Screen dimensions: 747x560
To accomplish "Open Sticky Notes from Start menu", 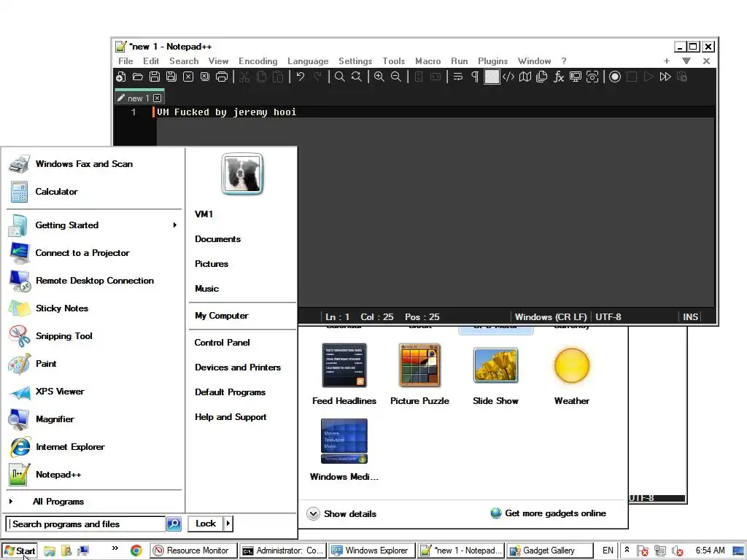I will pos(94,308).
